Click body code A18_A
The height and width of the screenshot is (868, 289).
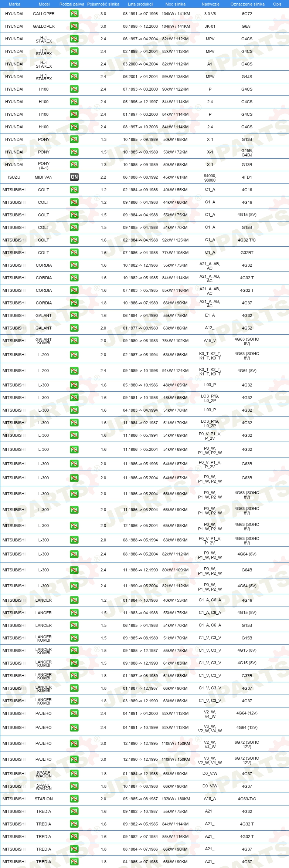pos(210,799)
